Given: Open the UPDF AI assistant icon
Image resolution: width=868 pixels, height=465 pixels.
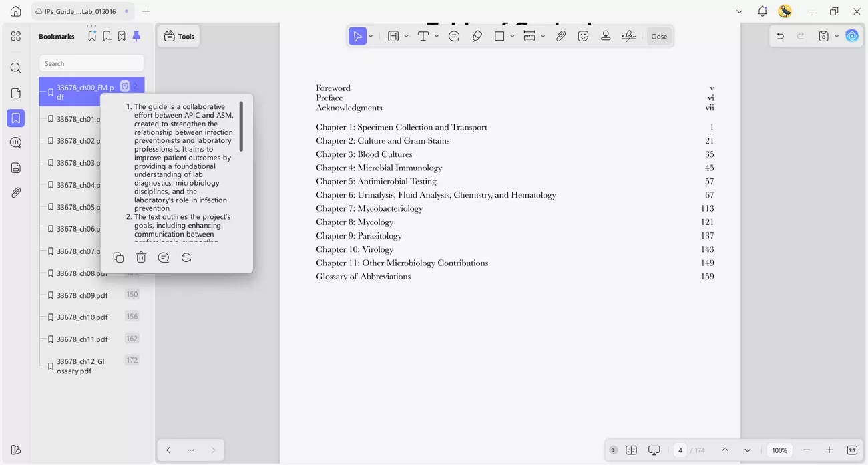Looking at the screenshot, I should pos(852,36).
